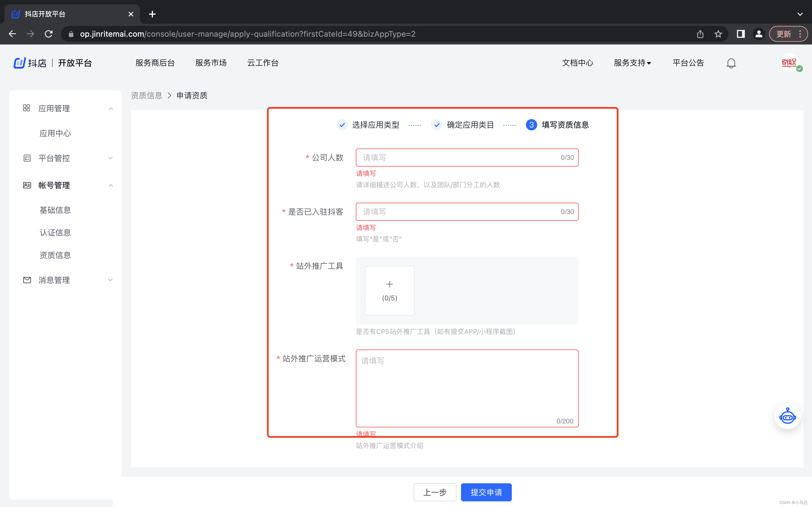Screen dimensions: 812x507
Task: Click the plus upload box for 站外推广工具
Action: pyautogui.click(x=389, y=290)
